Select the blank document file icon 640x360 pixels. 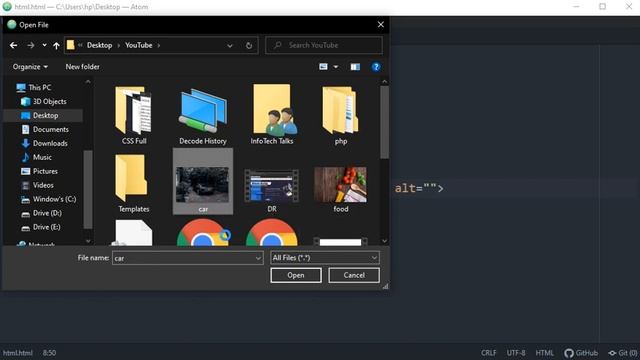[x=133, y=233]
